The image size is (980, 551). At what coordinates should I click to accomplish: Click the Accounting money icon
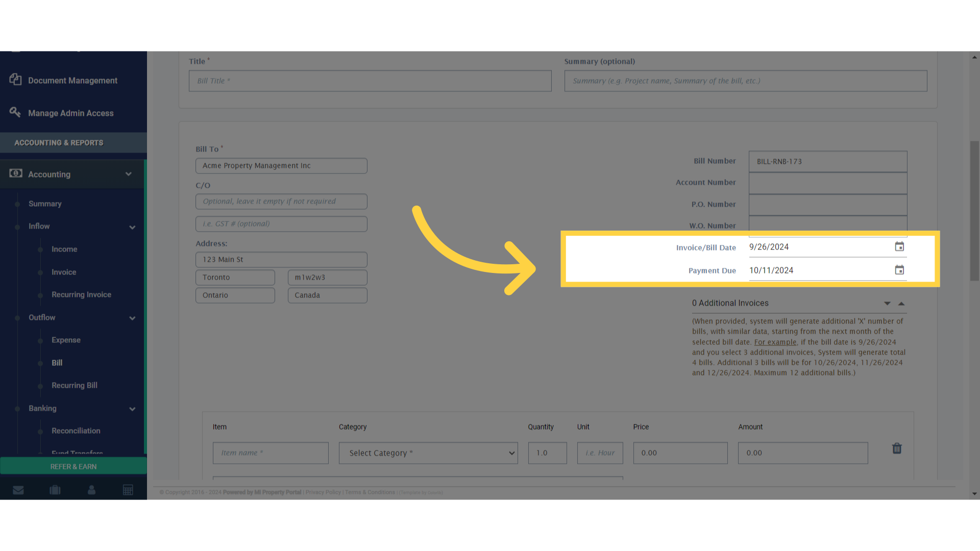coord(15,173)
